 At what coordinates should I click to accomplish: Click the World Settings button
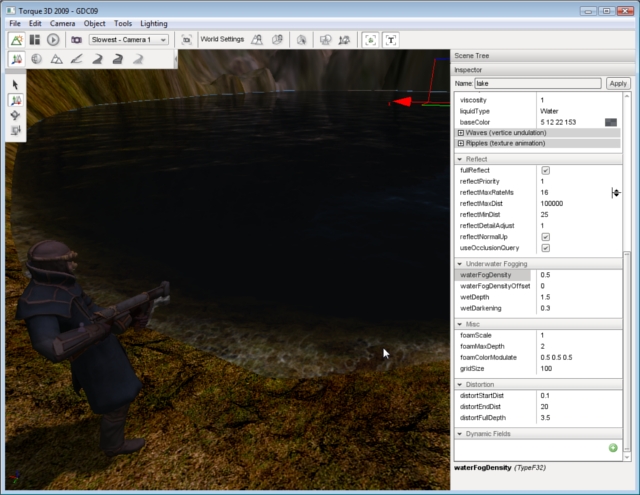pyautogui.click(x=222, y=40)
